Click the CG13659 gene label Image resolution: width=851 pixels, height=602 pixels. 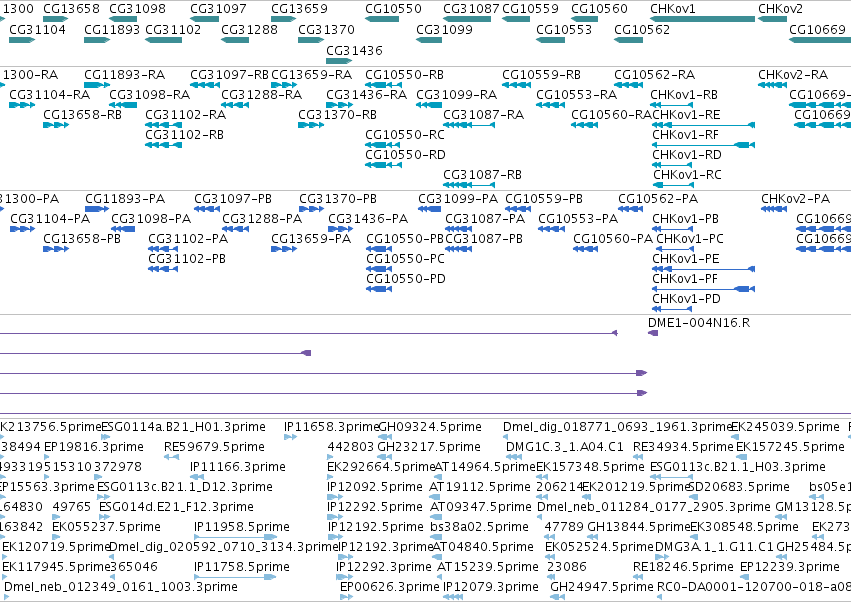[x=299, y=9]
